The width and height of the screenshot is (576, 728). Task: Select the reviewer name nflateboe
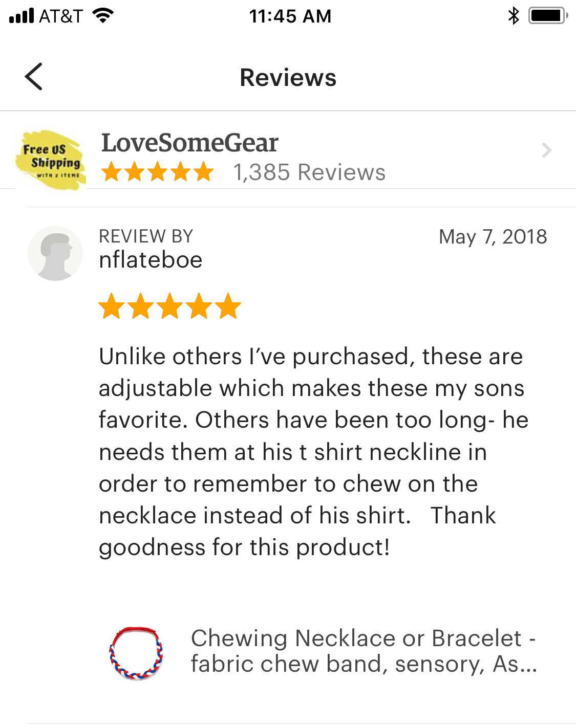click(x=151, y=260)
